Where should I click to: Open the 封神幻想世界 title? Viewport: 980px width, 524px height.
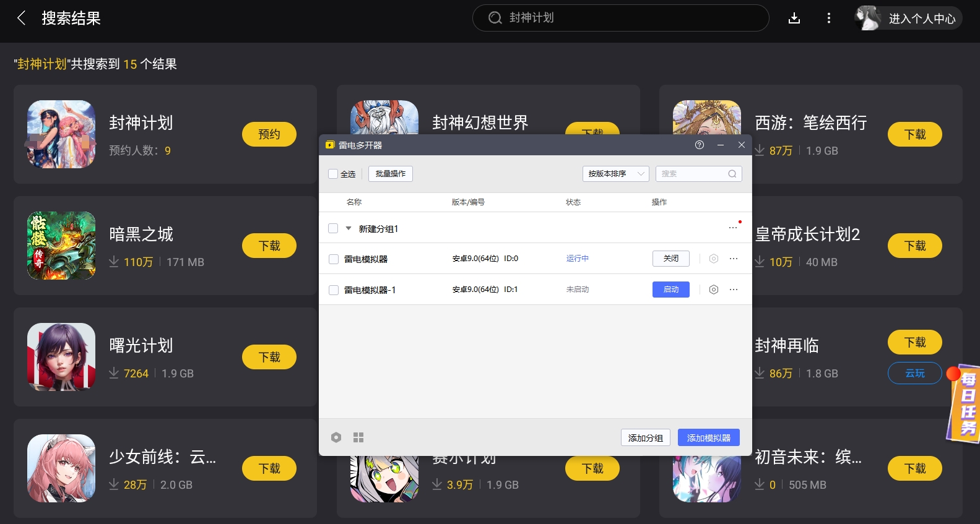pyautogui.click(x=480, y=122)
